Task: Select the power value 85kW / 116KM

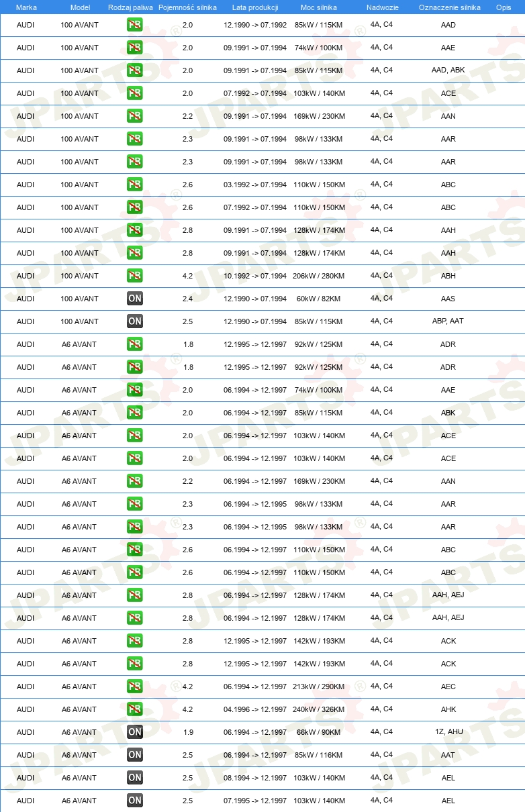Action: (x=319, y=755)
